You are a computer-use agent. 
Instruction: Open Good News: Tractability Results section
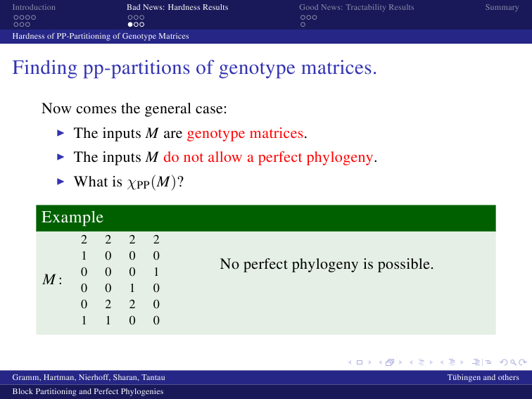(x=356, y=7)
